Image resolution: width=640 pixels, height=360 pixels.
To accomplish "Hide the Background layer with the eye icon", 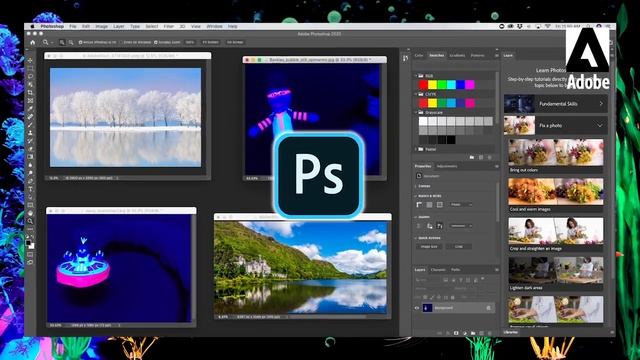I will [417, 308].
